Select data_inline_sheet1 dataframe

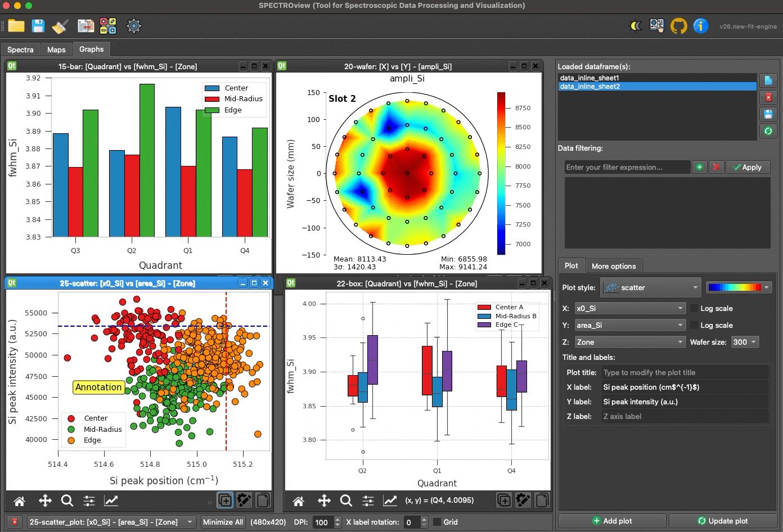[657, 78]
